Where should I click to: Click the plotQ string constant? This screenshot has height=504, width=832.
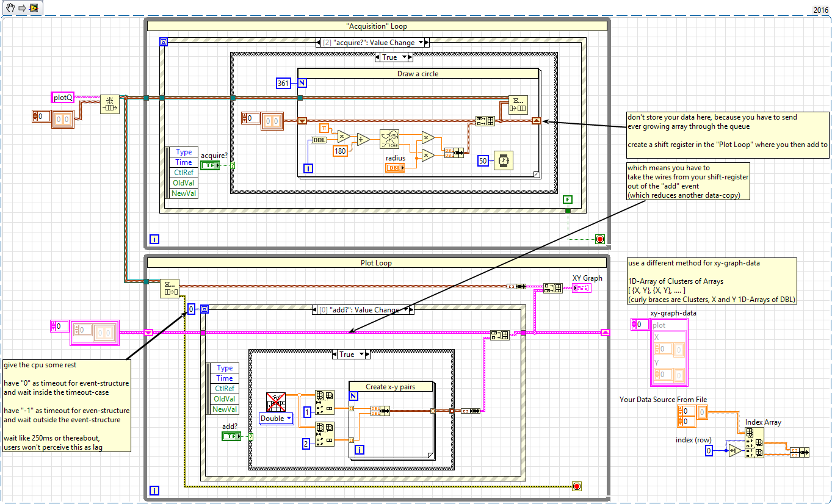tap(62, 97)
